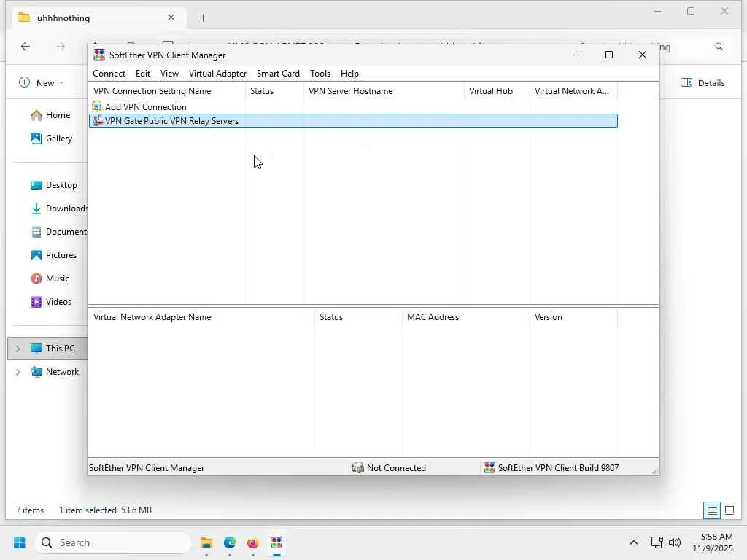Expand Network tree node
The height and width of the screenshot is (560, 747).
[x=18, y=372]
